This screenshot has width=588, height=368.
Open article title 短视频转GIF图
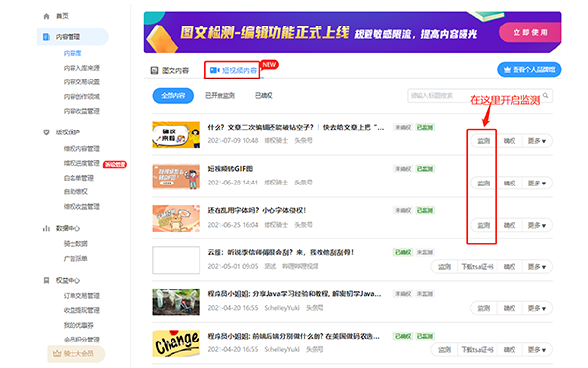(x=230, y=169)
